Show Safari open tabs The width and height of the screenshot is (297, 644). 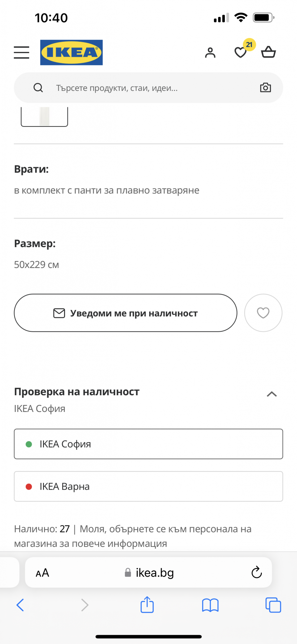tap(273, 605)
